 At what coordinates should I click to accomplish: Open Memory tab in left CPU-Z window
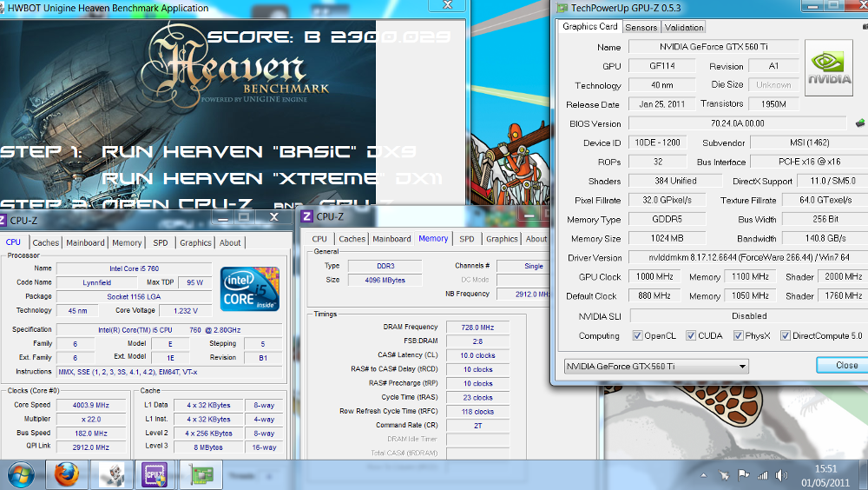click(x=127, y=242)
